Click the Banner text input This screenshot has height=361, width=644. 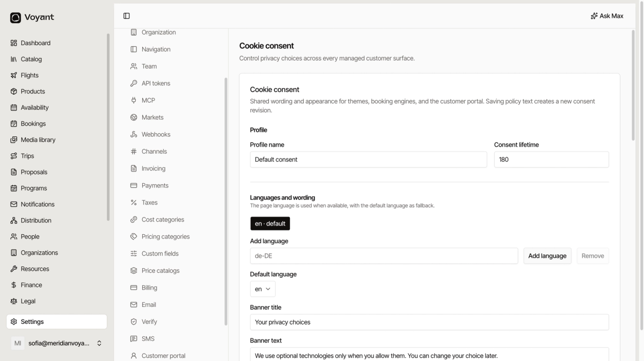pos(429,355)
